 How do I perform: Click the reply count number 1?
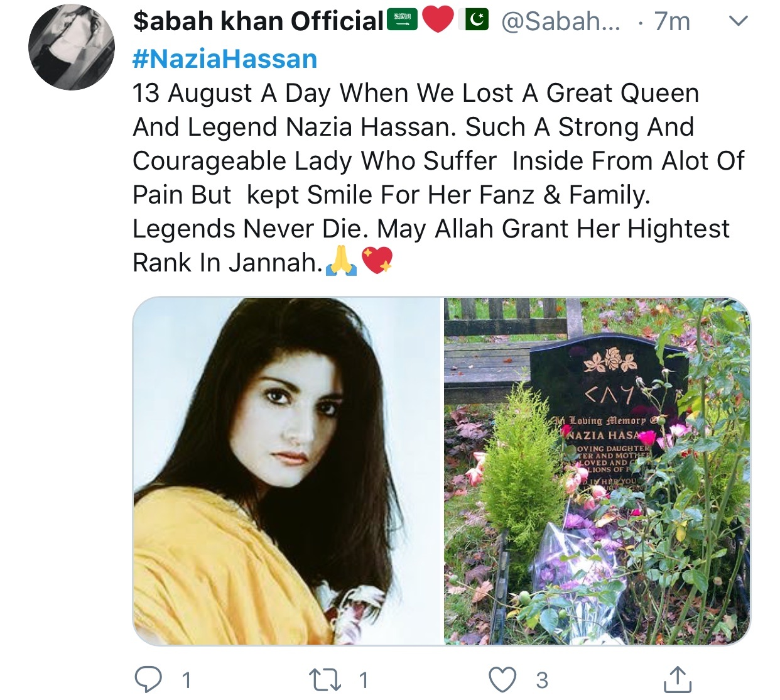coord(187,680)
